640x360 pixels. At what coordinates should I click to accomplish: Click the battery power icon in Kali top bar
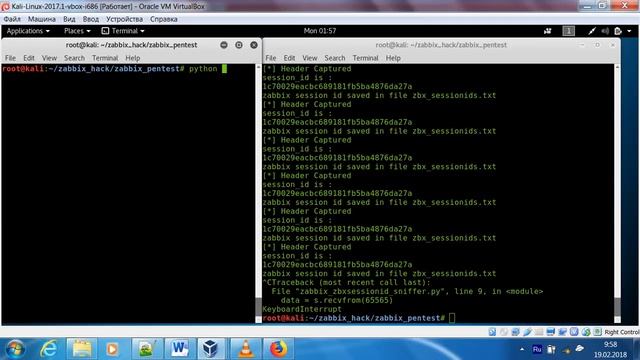click(x=618, y=31)
